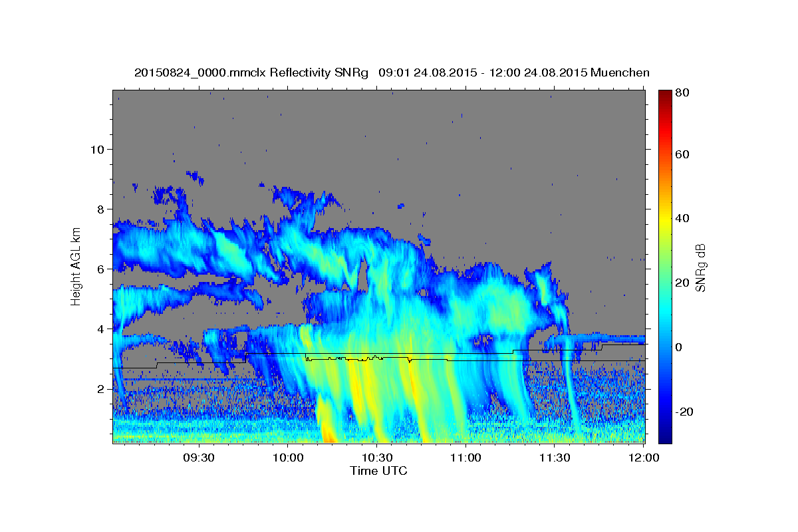Click the 'SNRg dB' colorbar label

pyautogui.click(x=700, y=267)
